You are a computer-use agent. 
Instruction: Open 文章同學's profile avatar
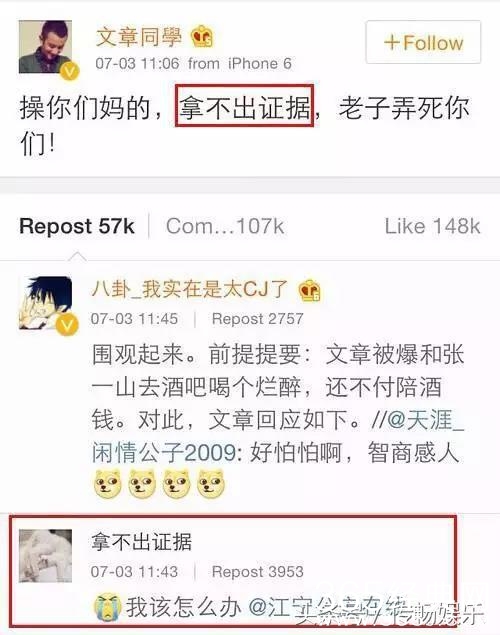pos(45,47)
